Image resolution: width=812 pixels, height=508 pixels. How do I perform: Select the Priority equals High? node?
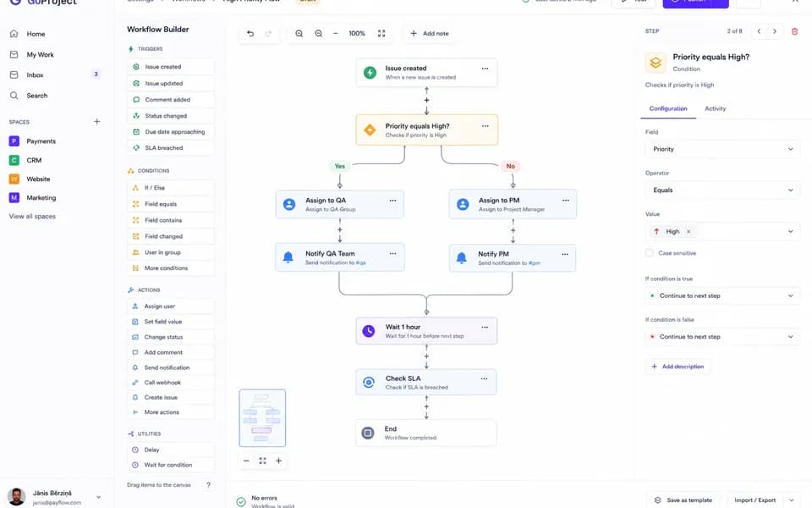tap(426, 130)
